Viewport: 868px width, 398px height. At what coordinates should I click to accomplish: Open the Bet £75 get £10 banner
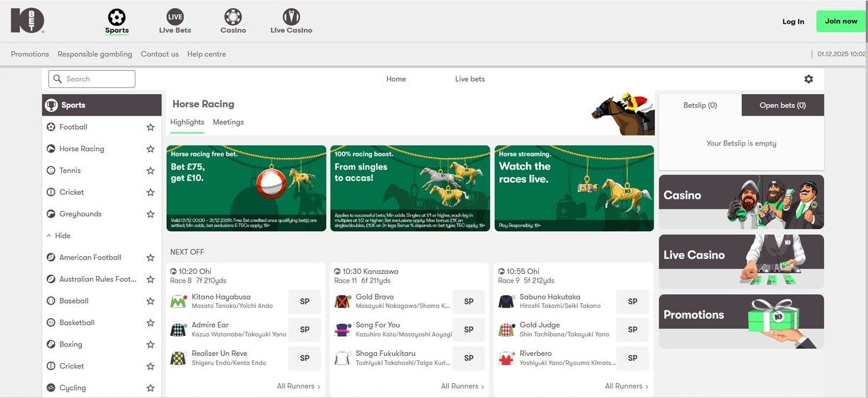246,188
